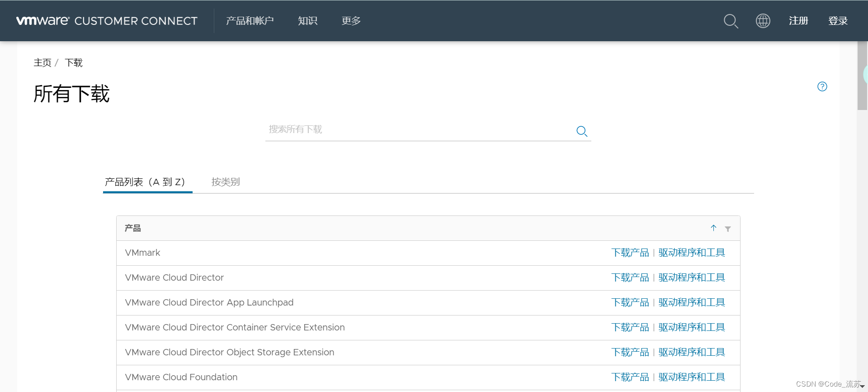868x392 pixels.
Task: Select the VMmark row text
Action: (143, 253)
